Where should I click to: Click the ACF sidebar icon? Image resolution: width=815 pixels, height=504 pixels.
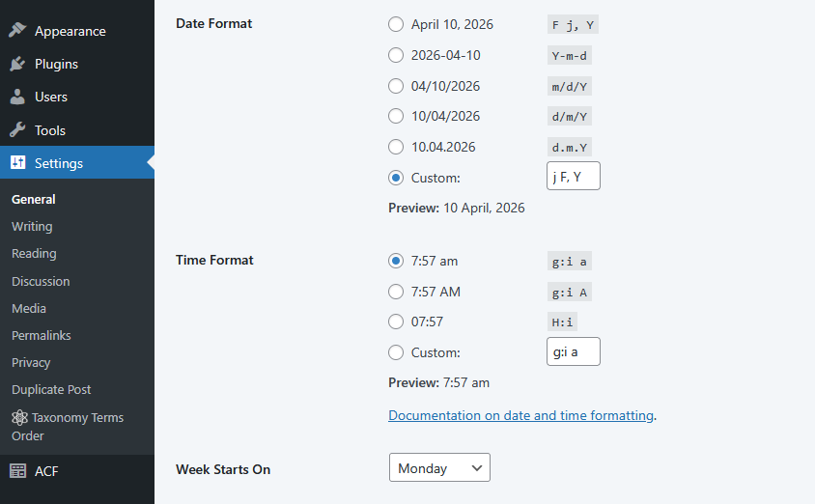(x=17, y=471)
